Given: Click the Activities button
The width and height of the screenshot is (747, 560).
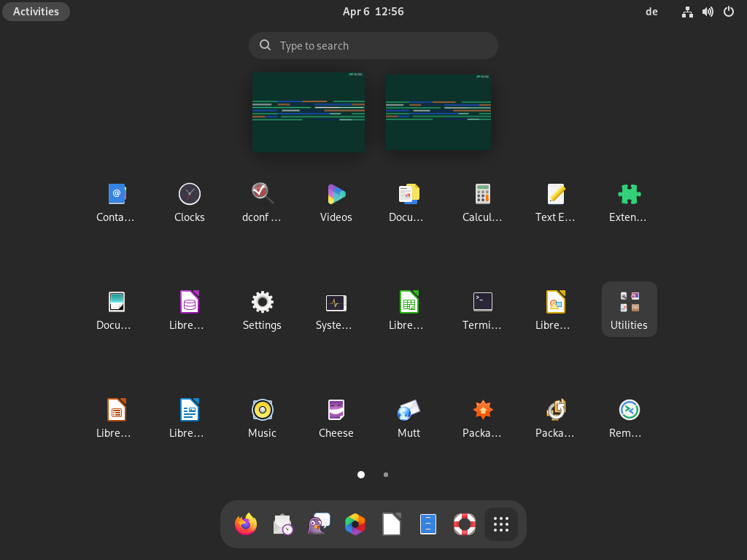Looking at the screenshot, I should point(36,12).
